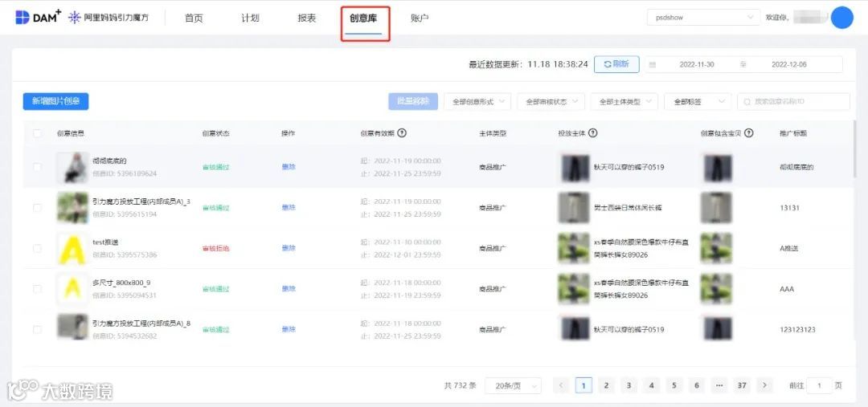The height and width of the screenshot is (407, 868).
Task: Click the 新增图片创意 button
Action: [56, 101]
